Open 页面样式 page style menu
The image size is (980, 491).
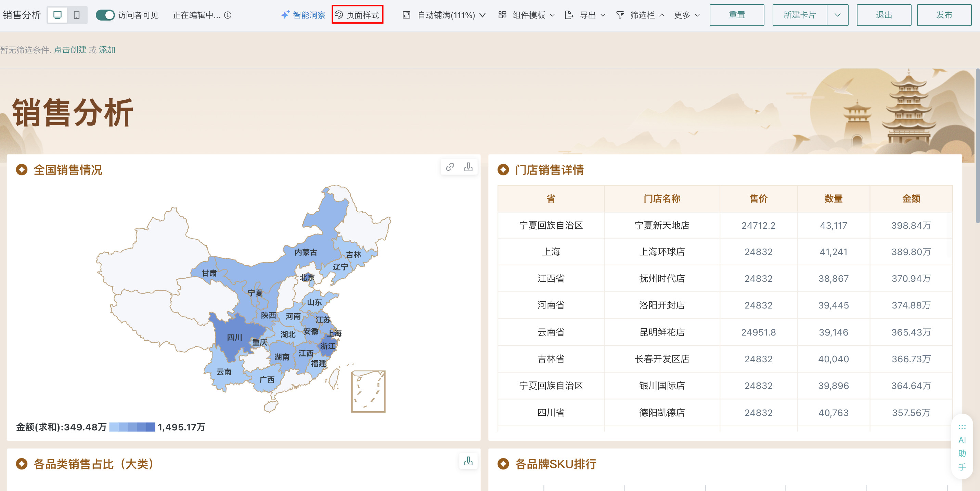[x=357, y=15]
